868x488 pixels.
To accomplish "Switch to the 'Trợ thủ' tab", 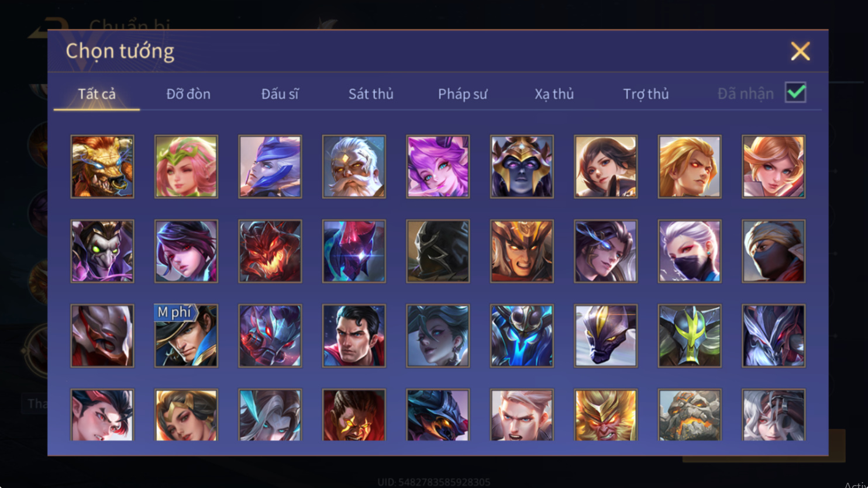I will (646, 94).
